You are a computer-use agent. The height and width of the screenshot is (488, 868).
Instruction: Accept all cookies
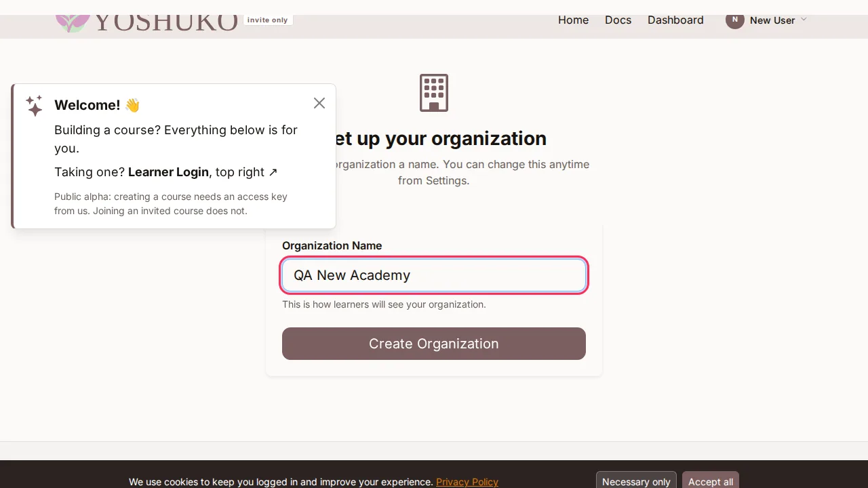[x=711, y=481]
